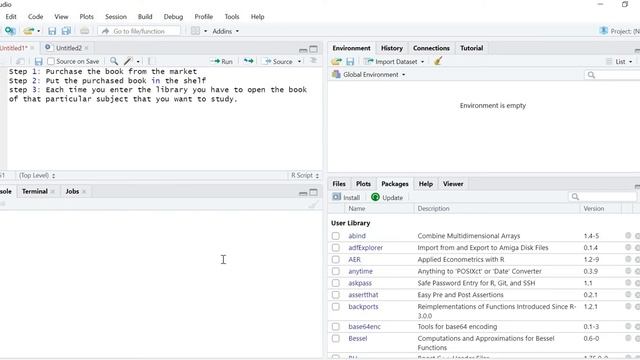640x360 pixels.
Task: Click the Go to file/function field
Action: point(139,31)
